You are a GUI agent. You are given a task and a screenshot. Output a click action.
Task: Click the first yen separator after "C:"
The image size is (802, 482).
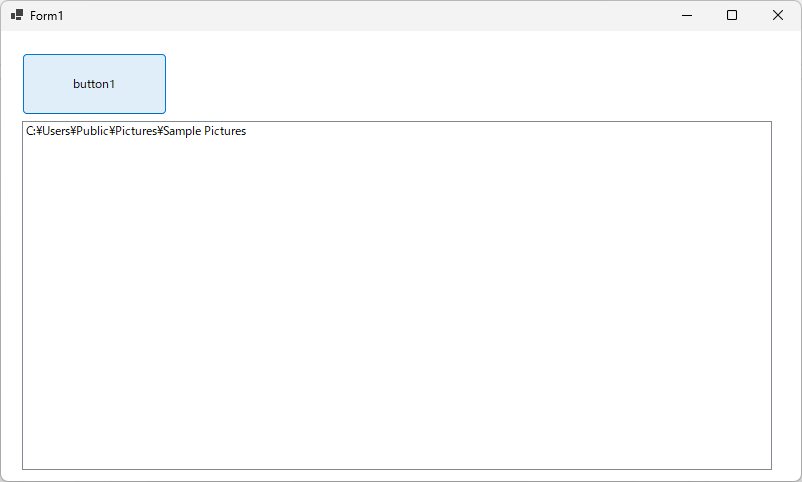point(39,131)
